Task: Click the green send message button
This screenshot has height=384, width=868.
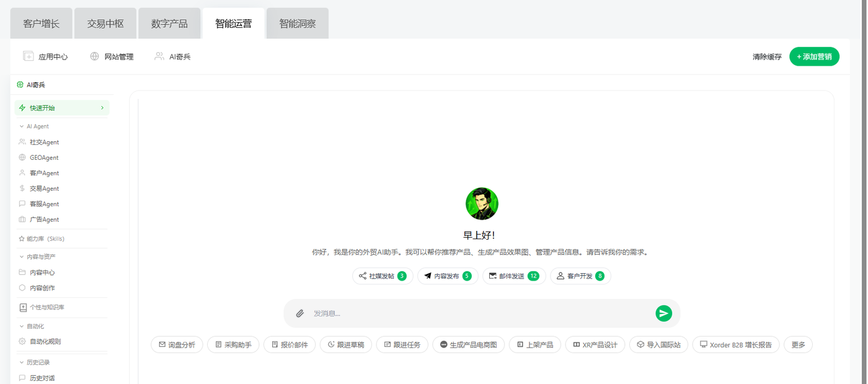Action: 663,313
